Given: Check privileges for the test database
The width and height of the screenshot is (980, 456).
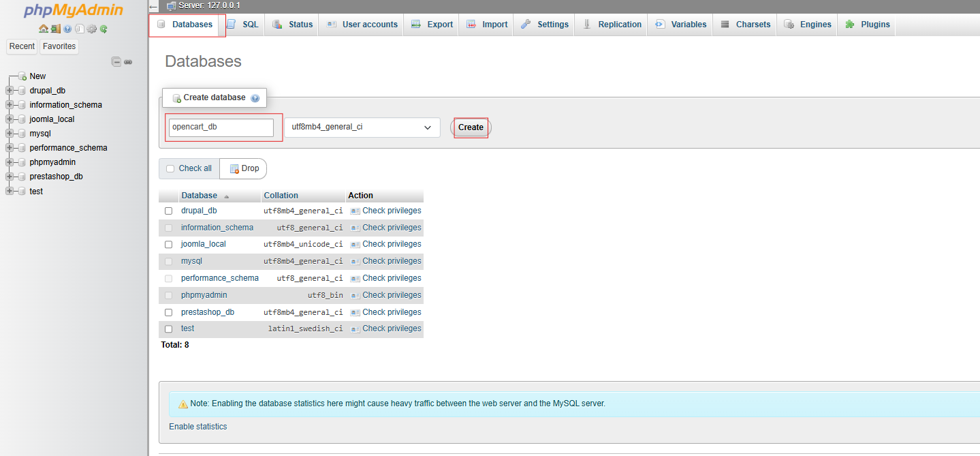Looking at the screenshot, I should [392, 329].
